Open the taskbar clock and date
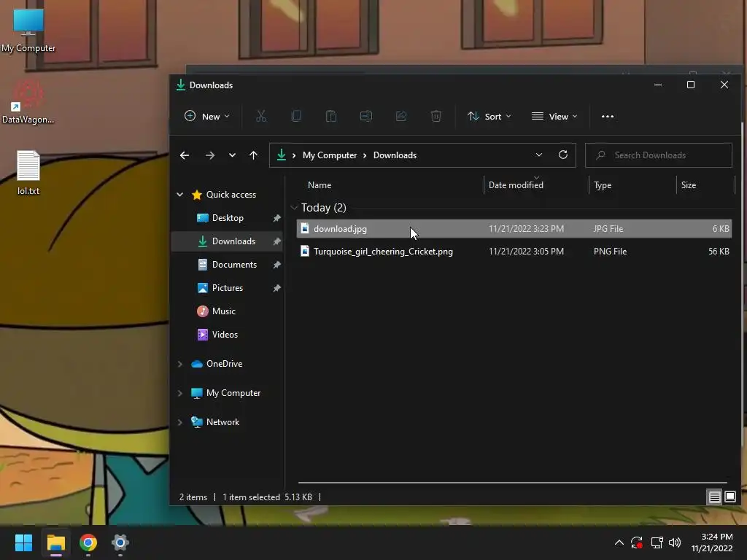Screen dimensions: 747x560 [x=712, y=542]
